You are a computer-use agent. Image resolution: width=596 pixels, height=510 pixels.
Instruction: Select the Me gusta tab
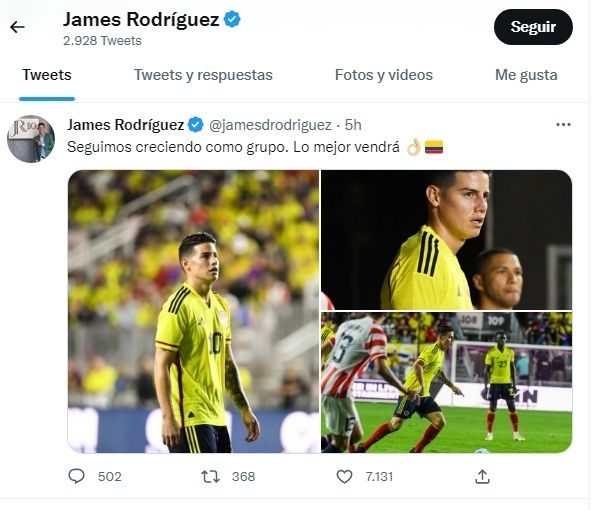click(526, 75)
